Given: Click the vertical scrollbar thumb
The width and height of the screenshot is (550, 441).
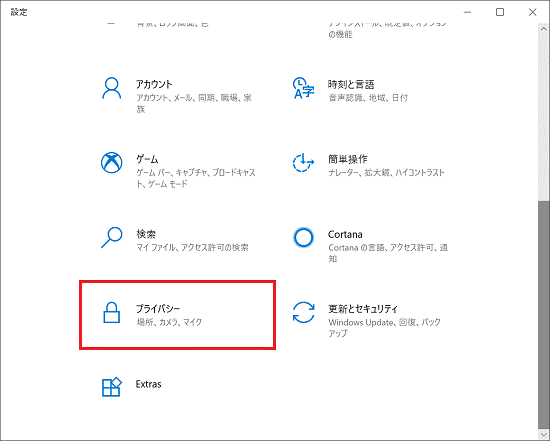Looking at the screenshot, I should pyautogui.click(x=543, y=315).
